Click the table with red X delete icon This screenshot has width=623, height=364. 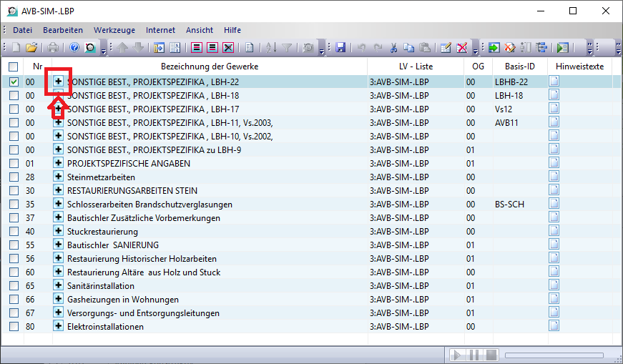coord(228,48)
